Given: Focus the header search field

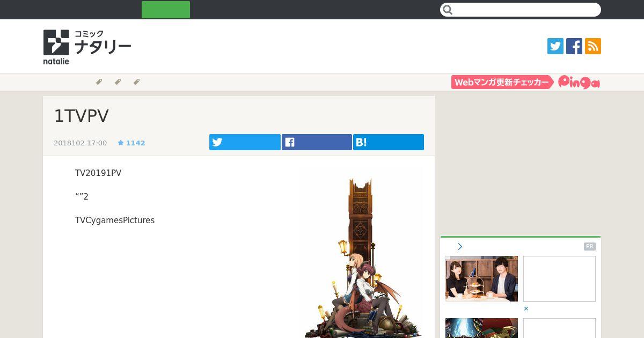Looking at the screenshot, I should [x=520, y=10].
